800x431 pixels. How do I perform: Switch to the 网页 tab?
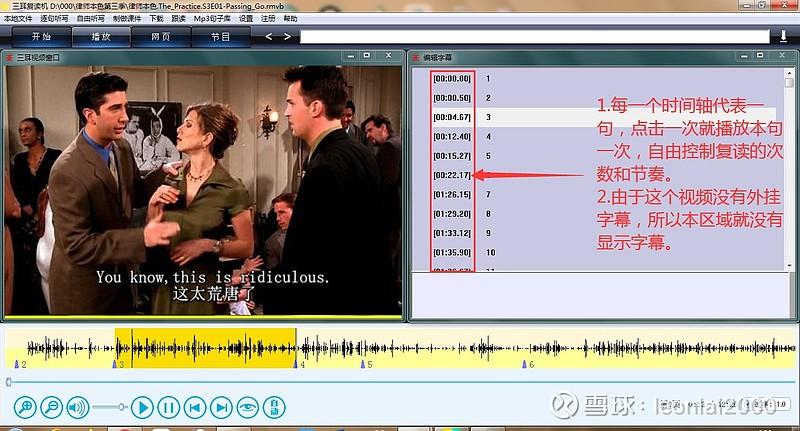(161, 37)
